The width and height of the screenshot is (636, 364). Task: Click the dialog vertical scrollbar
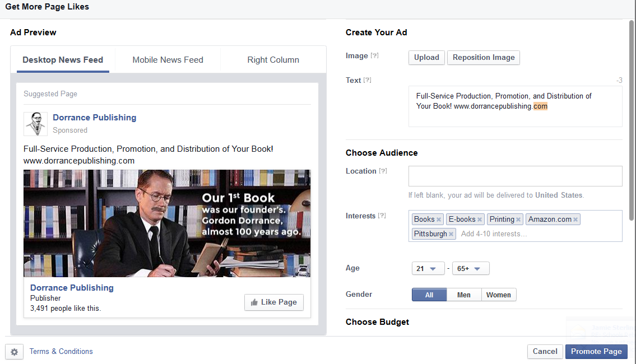pos(632,120)
